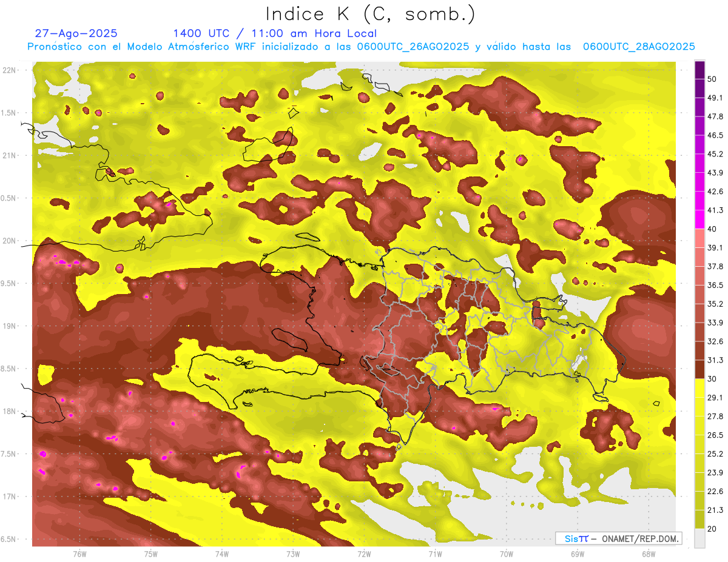Image resolution: width=728 pixels, height=562 pixels.
Task: Click the color bar label "32.6"
Action: tap(715, 341)
